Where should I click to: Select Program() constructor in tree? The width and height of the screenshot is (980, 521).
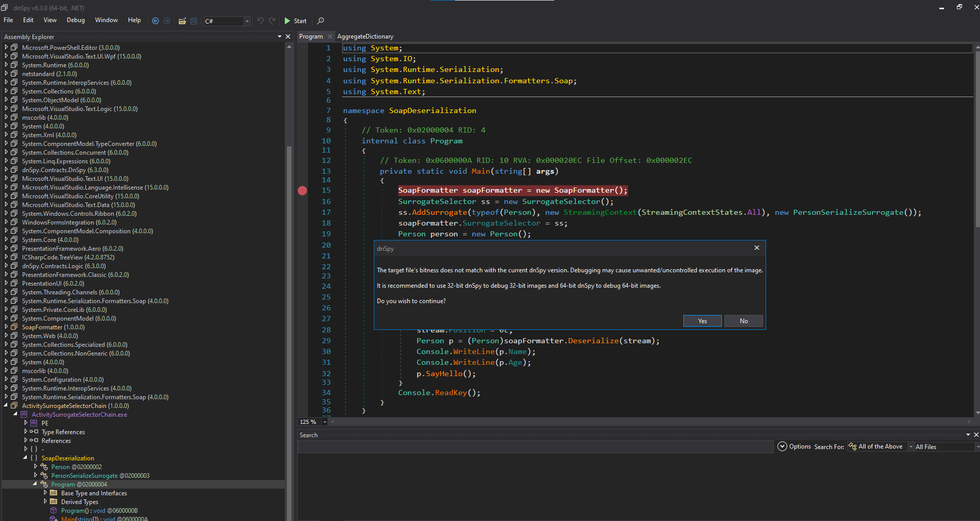(99, 511)
